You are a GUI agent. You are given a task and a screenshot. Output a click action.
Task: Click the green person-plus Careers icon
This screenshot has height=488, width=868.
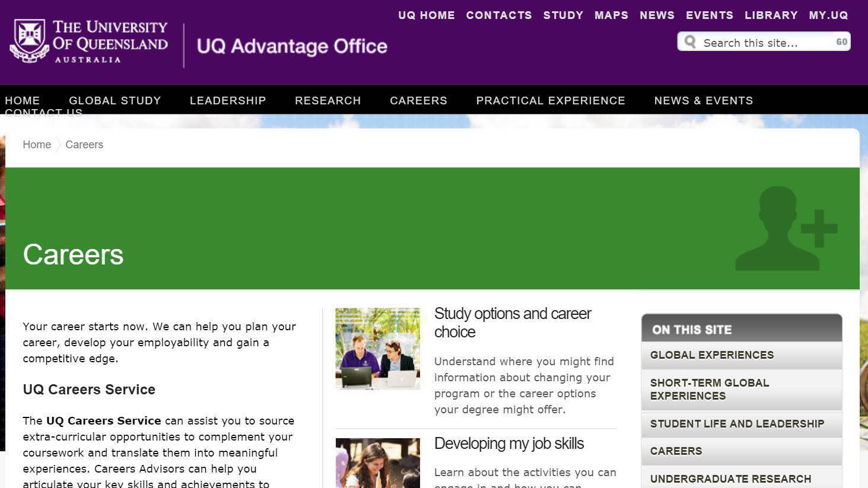784,229
